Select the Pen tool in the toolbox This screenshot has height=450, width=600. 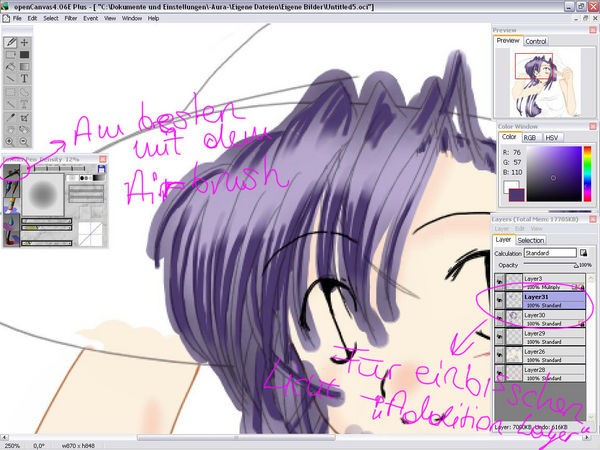click(10, 43)
